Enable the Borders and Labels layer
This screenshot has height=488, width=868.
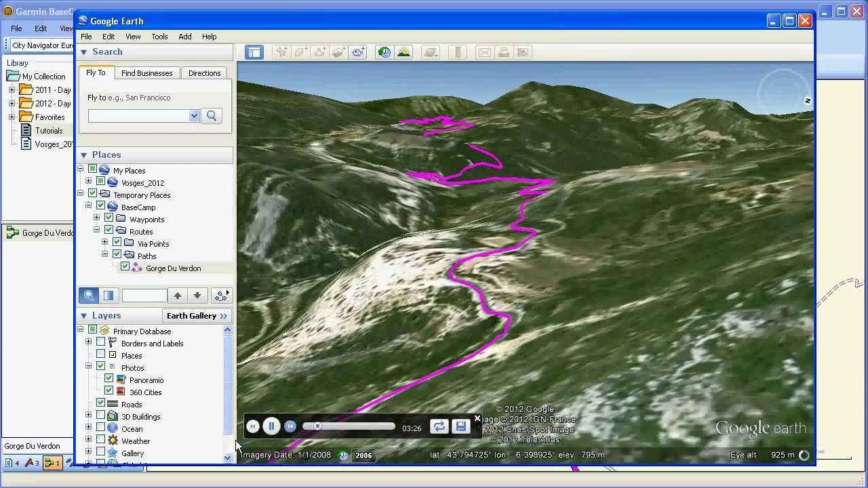[x=100, y=342]
